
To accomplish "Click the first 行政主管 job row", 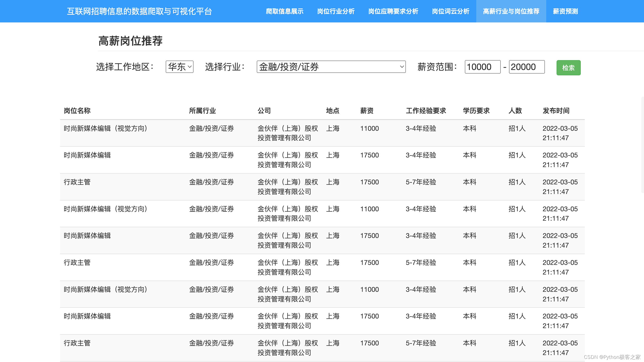I will tap(77, 182).
